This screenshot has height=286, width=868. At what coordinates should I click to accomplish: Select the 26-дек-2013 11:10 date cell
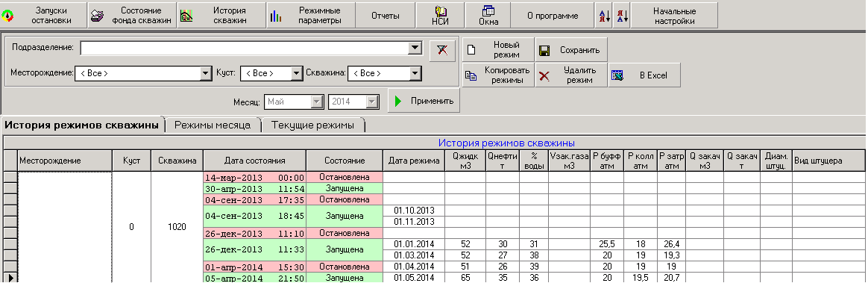pos(254,233)
